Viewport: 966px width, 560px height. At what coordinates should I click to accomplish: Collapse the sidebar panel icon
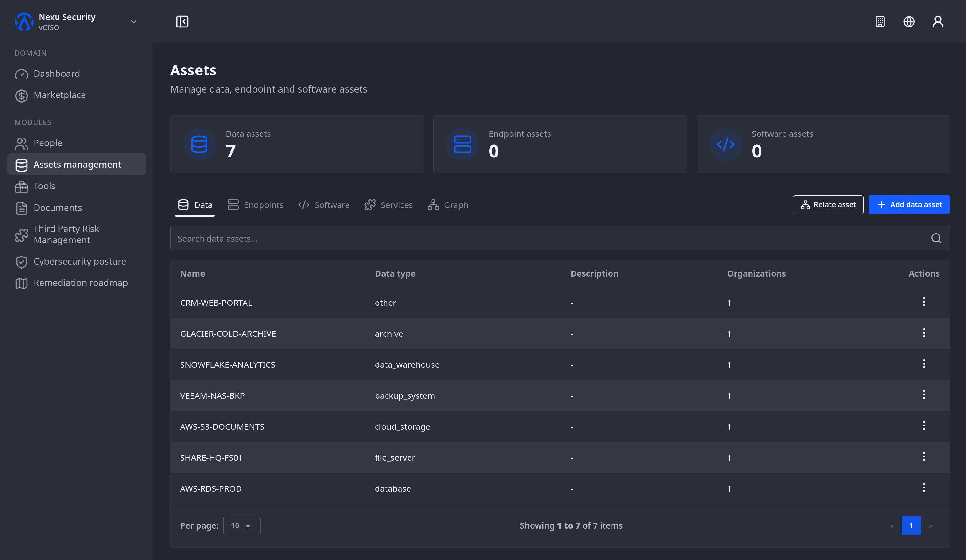point(182,21)
